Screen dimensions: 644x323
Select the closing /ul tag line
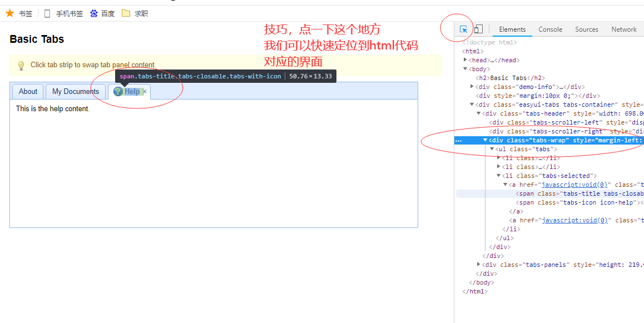pyautogui.click(x=505, y=238)
